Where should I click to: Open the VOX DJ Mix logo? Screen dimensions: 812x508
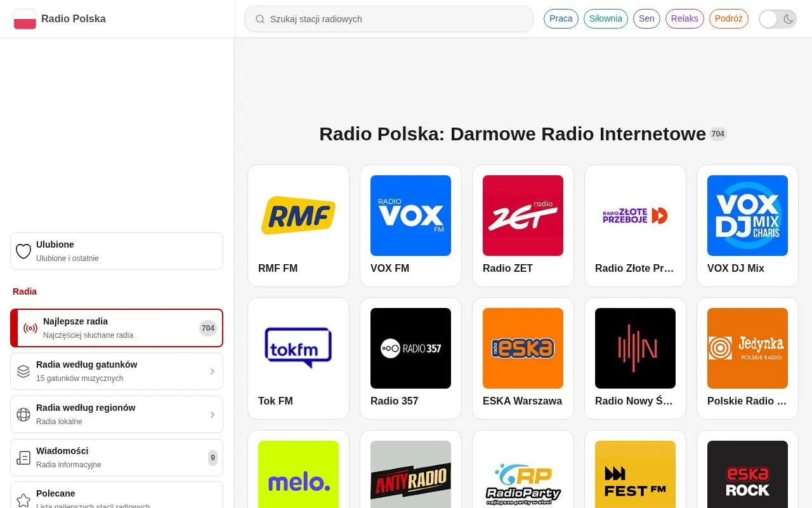pyautogui.click(x=747, y=215)
